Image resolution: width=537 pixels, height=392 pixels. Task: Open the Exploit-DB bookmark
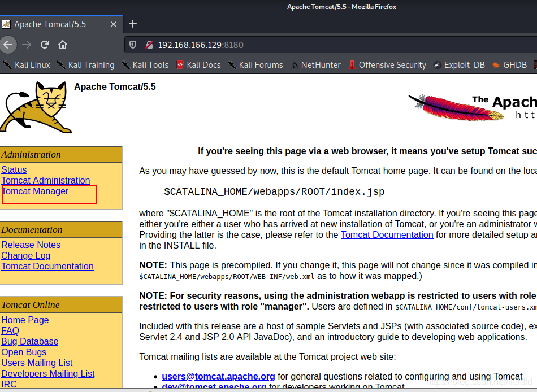click(x=459, y=65)
